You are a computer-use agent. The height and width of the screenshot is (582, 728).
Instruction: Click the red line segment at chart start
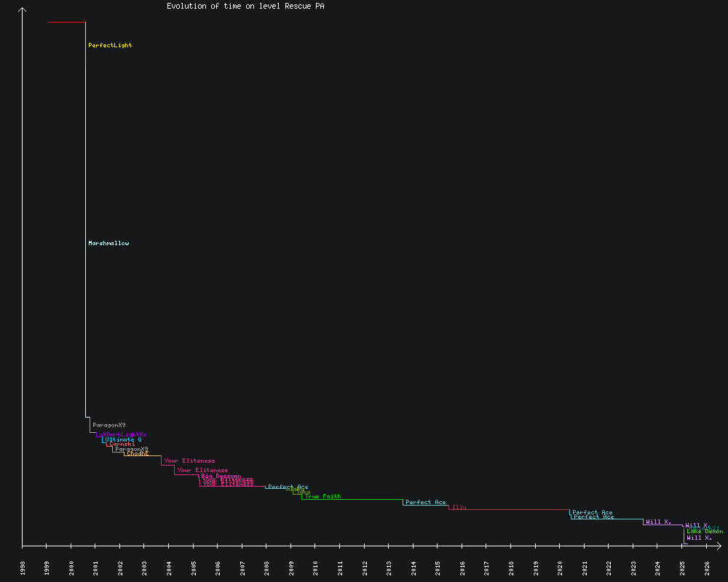[67, 23]
